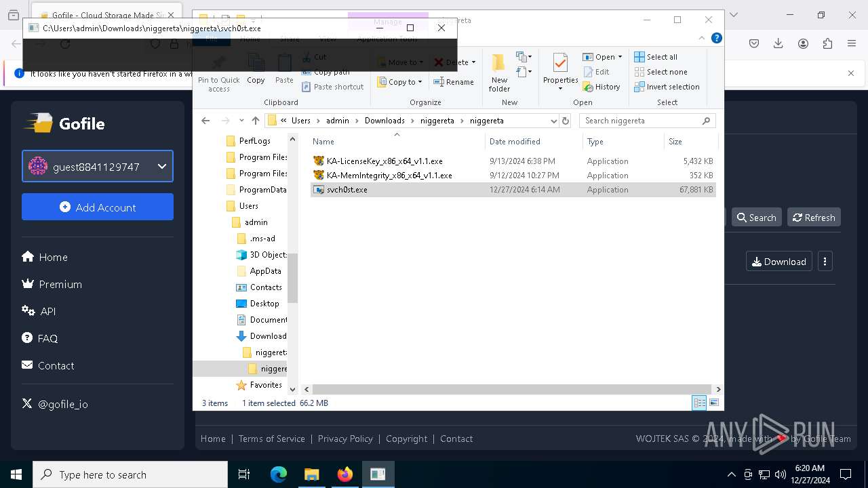Click the Gofile Download button

tap(778, 262)
